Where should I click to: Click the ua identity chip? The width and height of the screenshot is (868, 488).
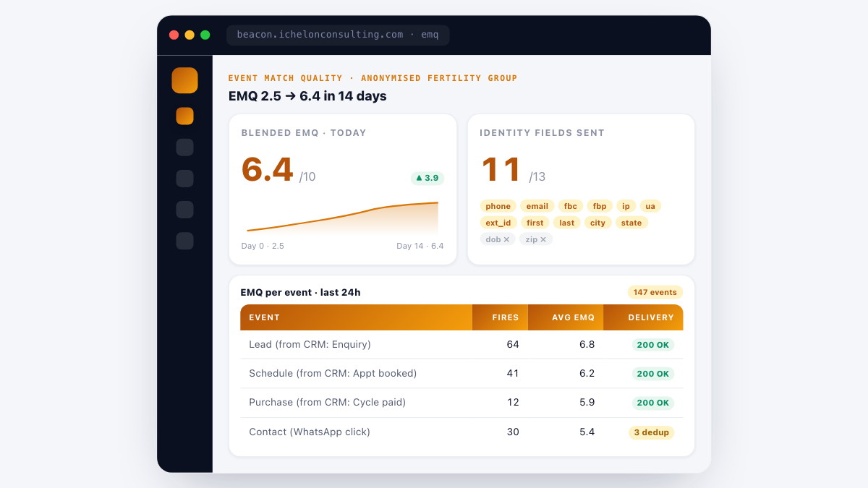650,206
